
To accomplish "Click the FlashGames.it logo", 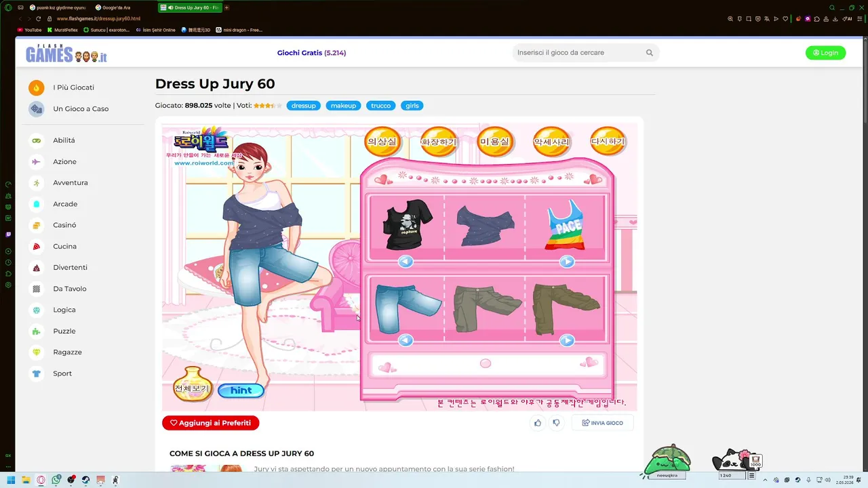I will 66,54.
